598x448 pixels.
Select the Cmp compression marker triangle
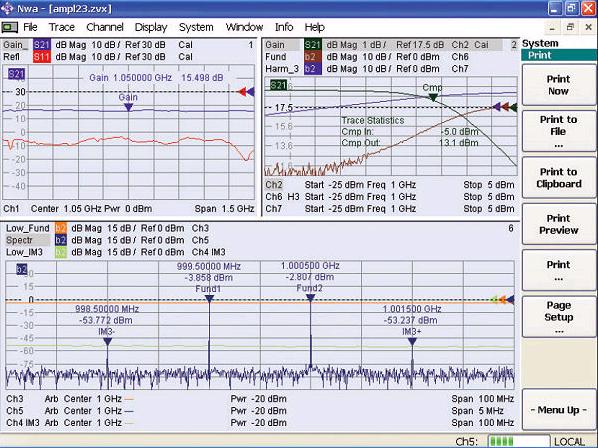433,97
